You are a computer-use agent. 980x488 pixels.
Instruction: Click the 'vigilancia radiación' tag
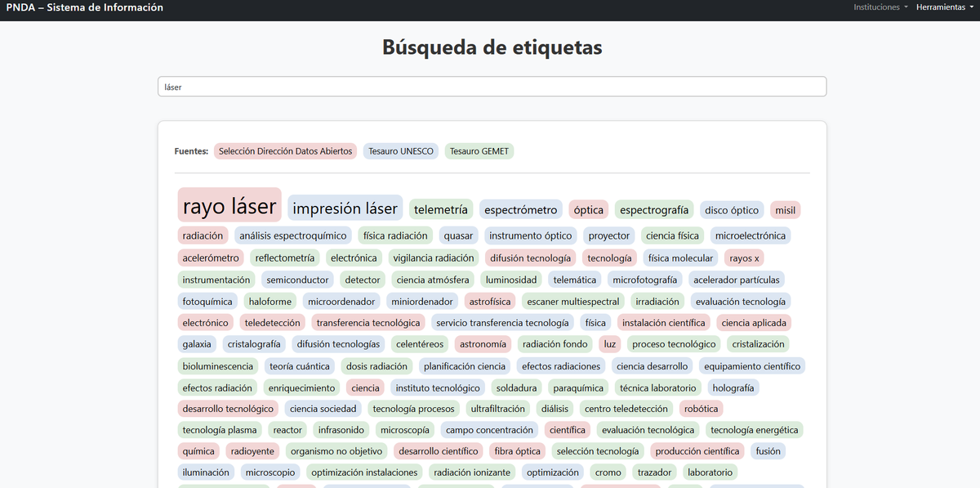pos(434,257)
